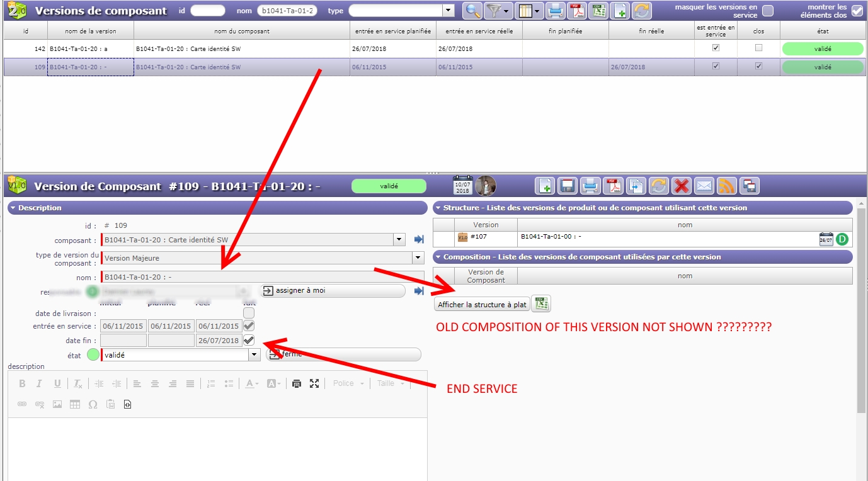Toggle clos checkbox for row 109

click(758, 66)
